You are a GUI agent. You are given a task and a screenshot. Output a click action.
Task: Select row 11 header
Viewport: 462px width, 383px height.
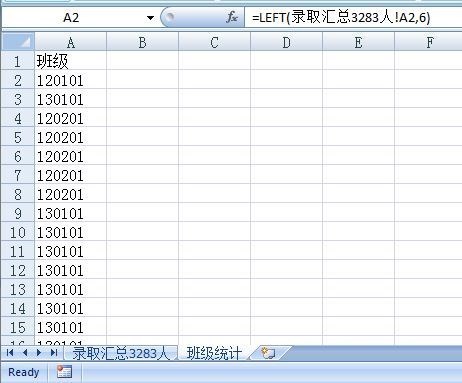pos(18,251)
